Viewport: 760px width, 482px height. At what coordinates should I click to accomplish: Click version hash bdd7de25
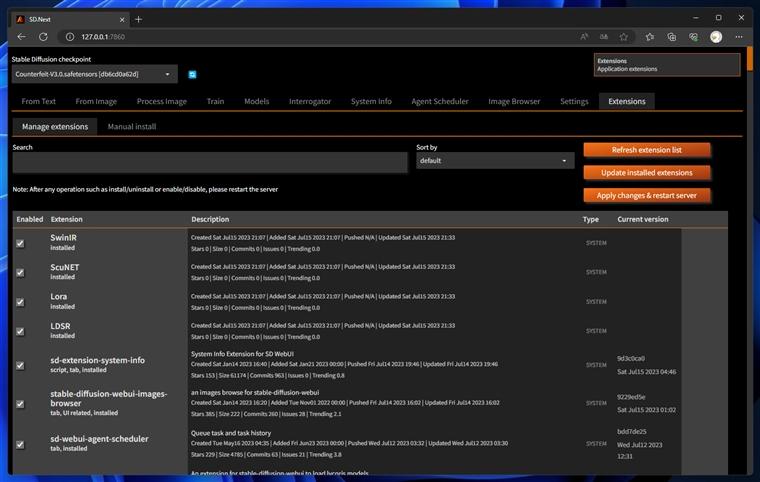[632, 431]
